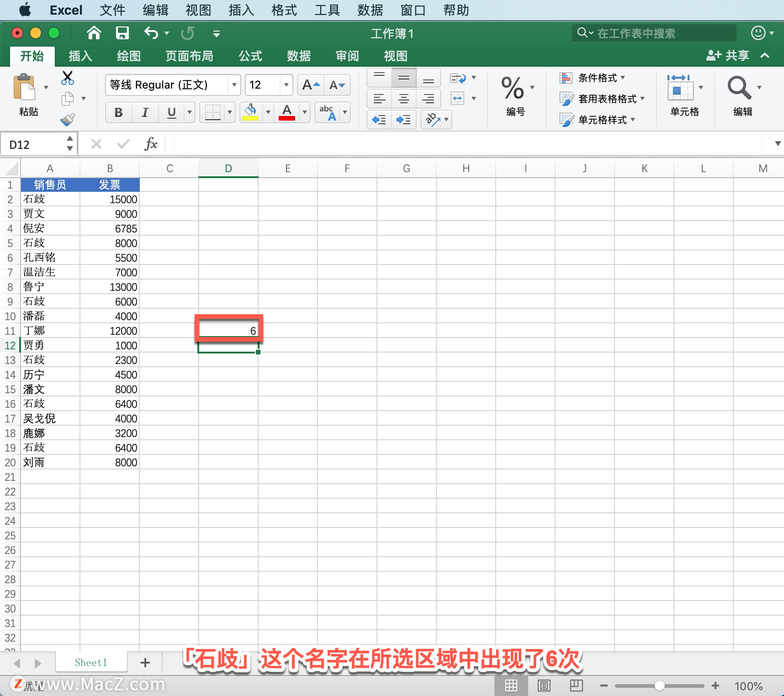
Task: Save the workbook with the floppy disk icon
Action: pyautogui.click(x=122, y=33)
